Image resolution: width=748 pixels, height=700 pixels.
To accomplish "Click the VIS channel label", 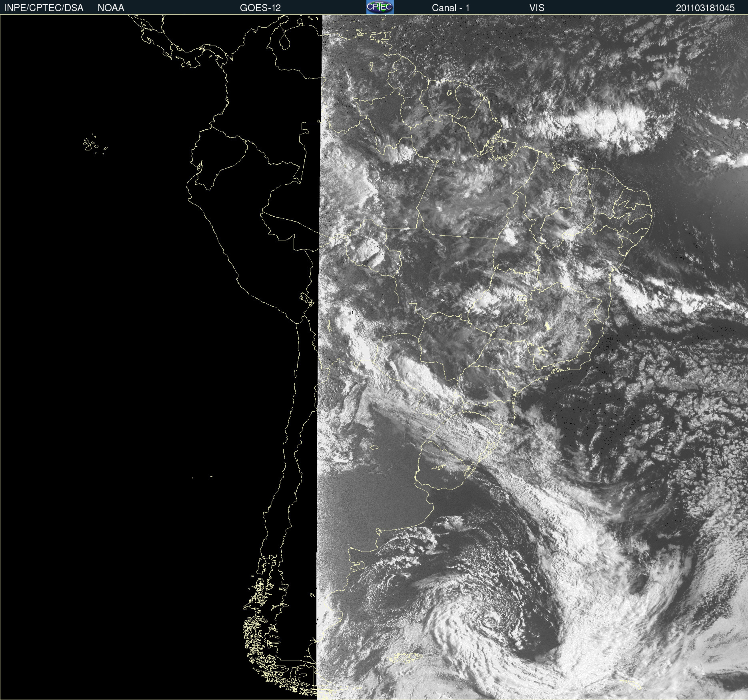I will (x=537, y=8).
